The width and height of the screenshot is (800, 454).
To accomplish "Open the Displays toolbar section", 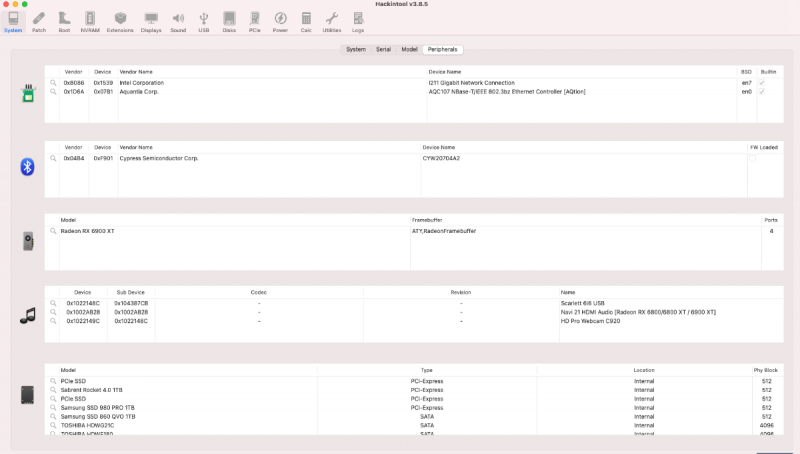I will 151,22.
